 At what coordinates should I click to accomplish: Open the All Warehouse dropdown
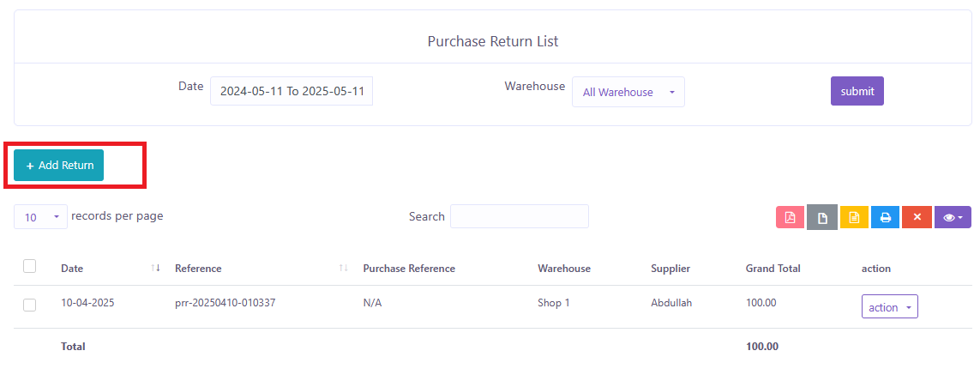click(x=628, y=92)
